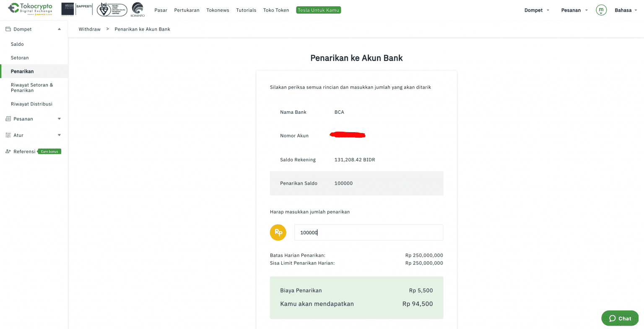Open the Tutorials menu
644x329 pixels.
point(246,10)
